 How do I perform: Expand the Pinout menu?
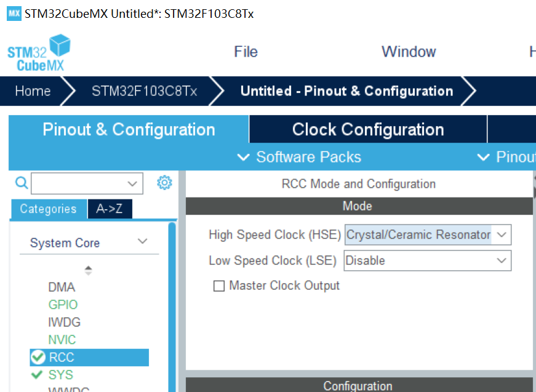tap(506, 157)
